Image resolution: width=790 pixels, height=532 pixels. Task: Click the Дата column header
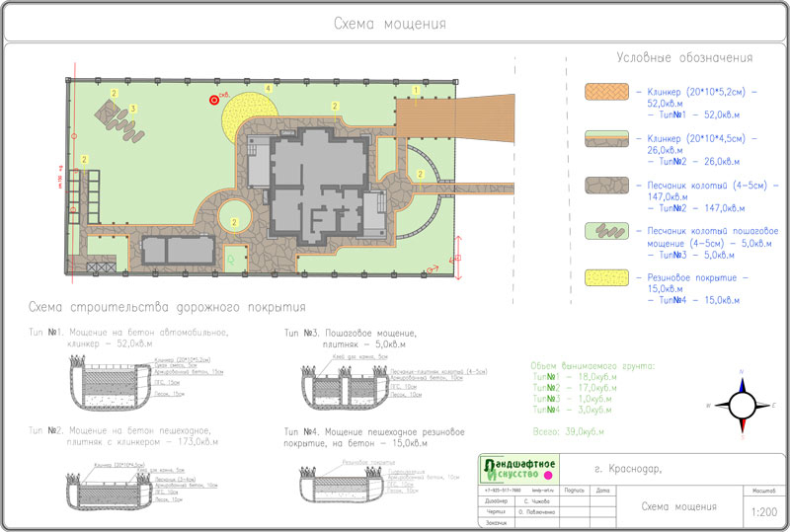(602, 491)
